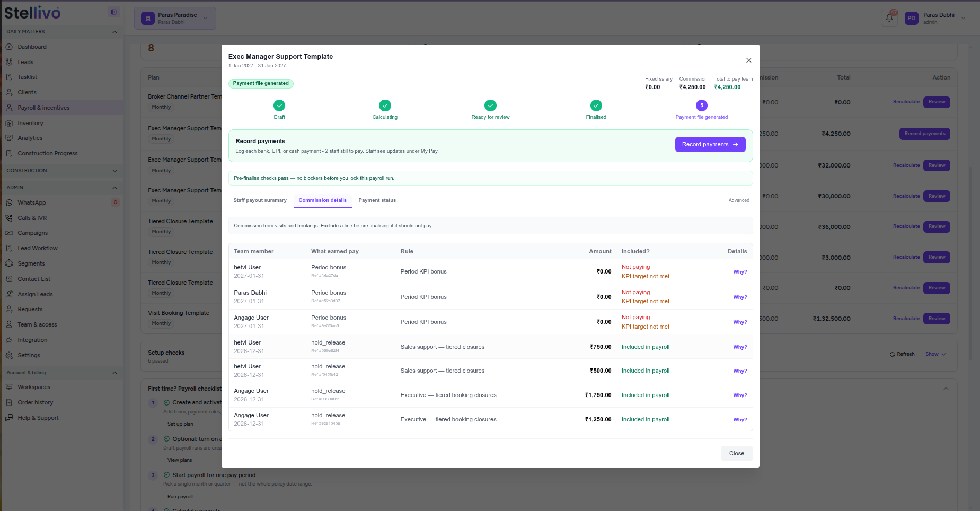Image resolution: width=980 pixels, height=511 pixels.
Task: Open Why? for hetvi User ₹500.00 row
Action: (740, 371)
